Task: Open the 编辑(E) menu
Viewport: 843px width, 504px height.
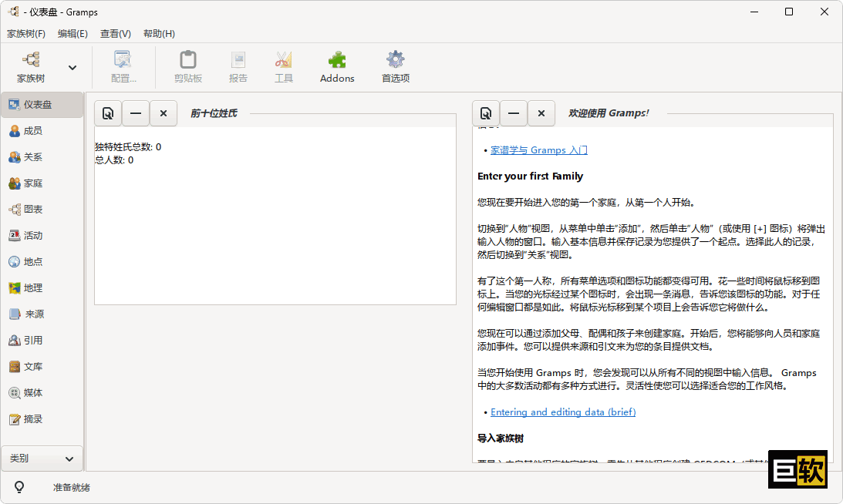Action: click(x=72, y=34)
